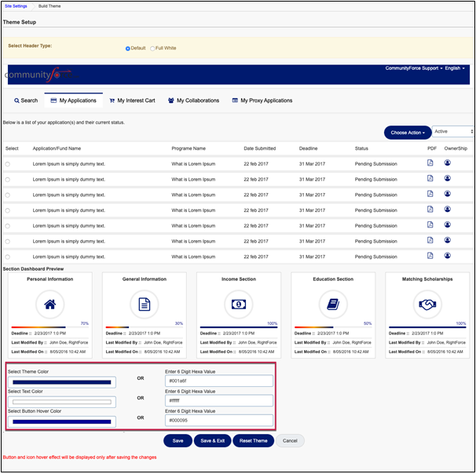This screenshot has height=474, width=476.
Task: Click the Reset Theme button
Action: (254, 440)
